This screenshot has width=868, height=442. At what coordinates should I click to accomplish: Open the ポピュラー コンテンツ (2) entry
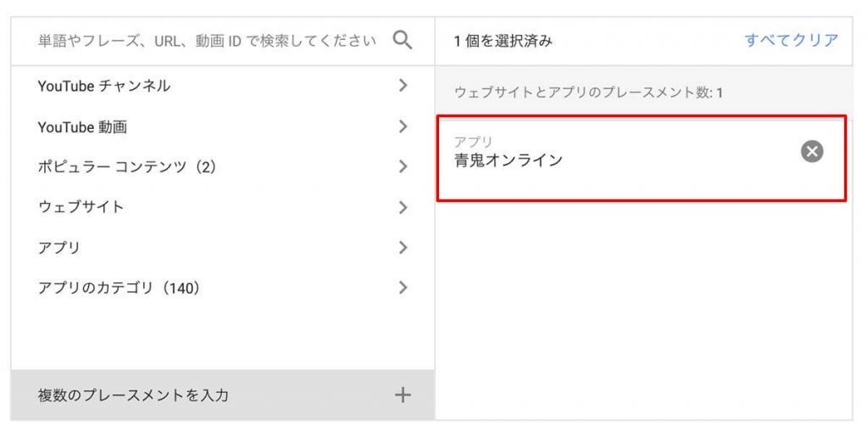[127, 167]
